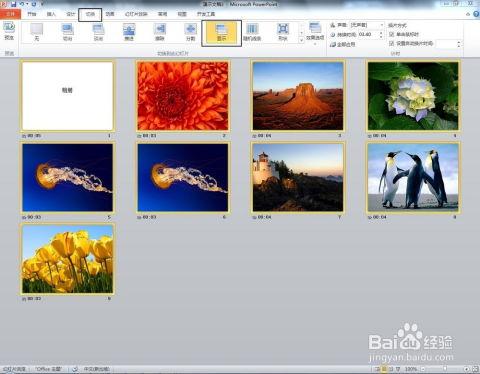Click the Undo icon in quick access toolbar
The image size is (480, 374).
point(22,4)
